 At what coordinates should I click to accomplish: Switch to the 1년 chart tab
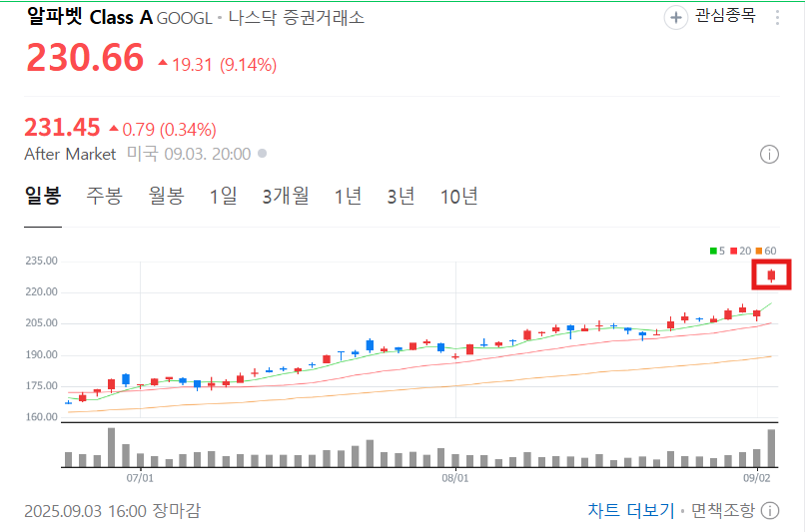pos(349,196)
